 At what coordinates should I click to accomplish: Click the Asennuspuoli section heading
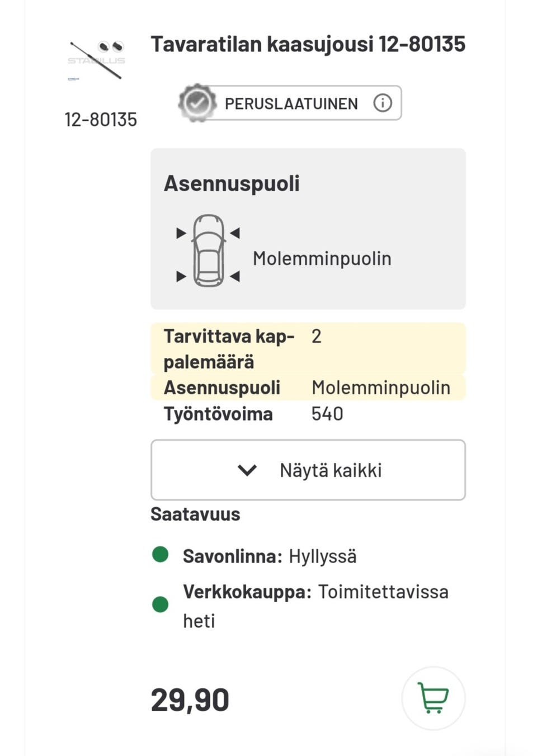[232, 183]
